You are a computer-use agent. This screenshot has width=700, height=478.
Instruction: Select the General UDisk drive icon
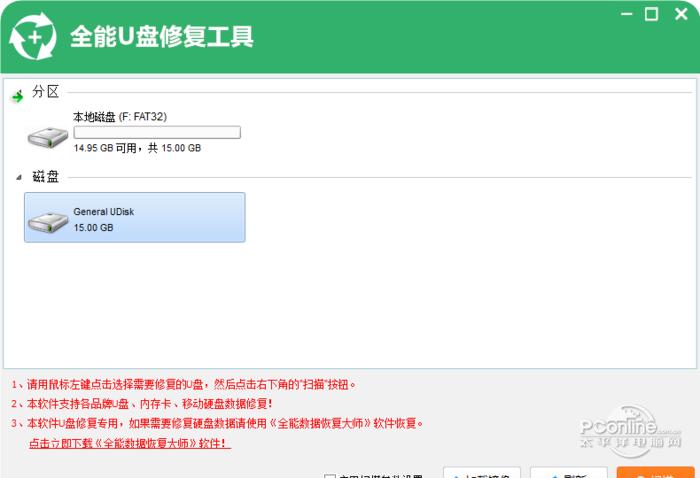pos(48,222)
